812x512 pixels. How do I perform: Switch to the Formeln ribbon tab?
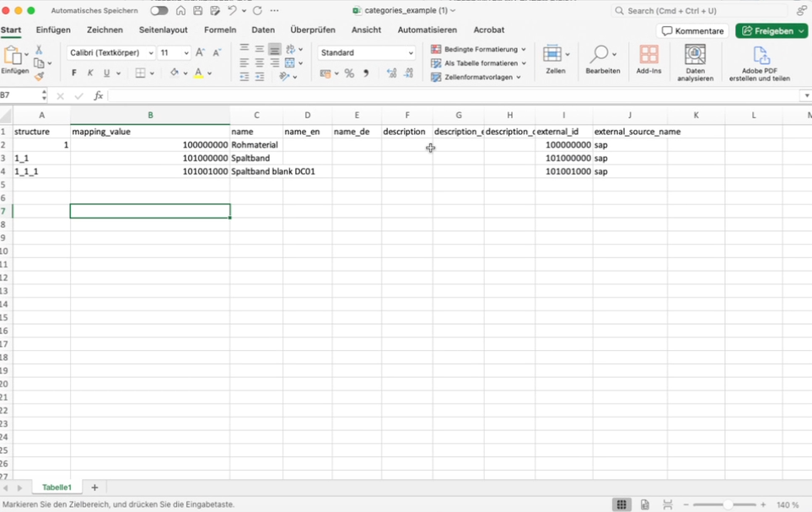pyautogui.click(x=220, y=30)
